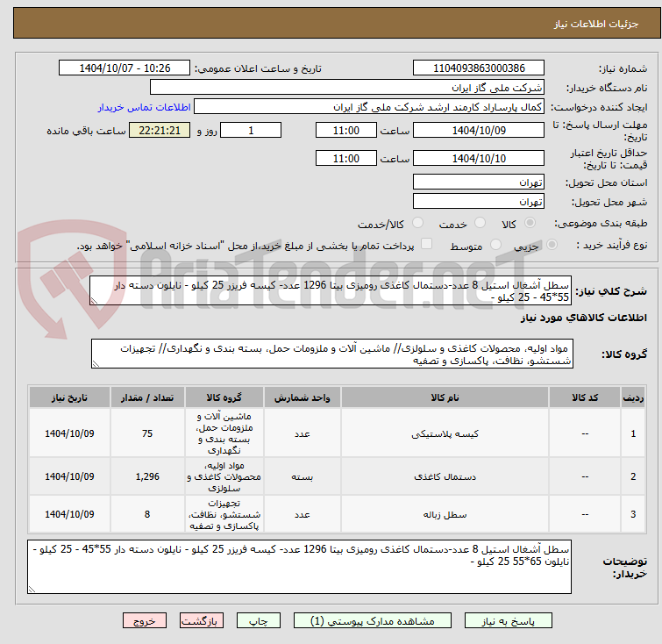
Task: Click the شماره نیاز number field
Action: (479, 68)
